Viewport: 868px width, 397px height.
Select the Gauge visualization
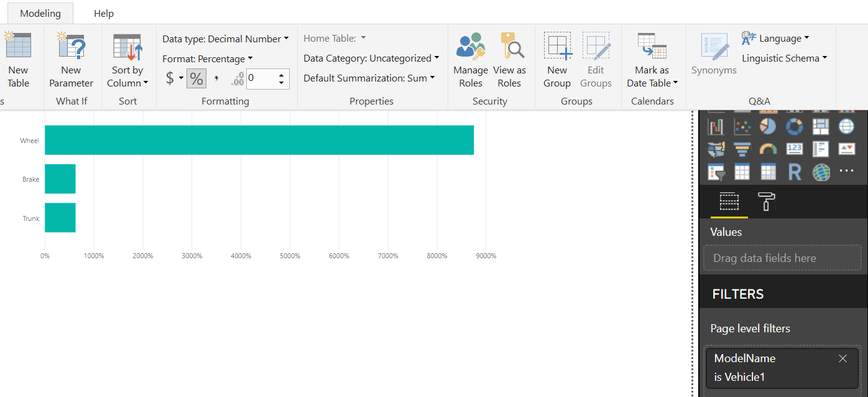pos(768,149)
